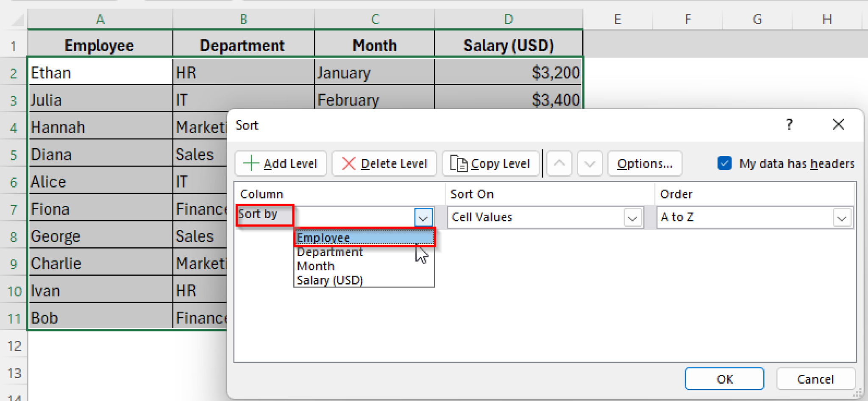Toggle the My data has headers checkbox
Screen dimensions: 868x401
click(x=724, y=163)
